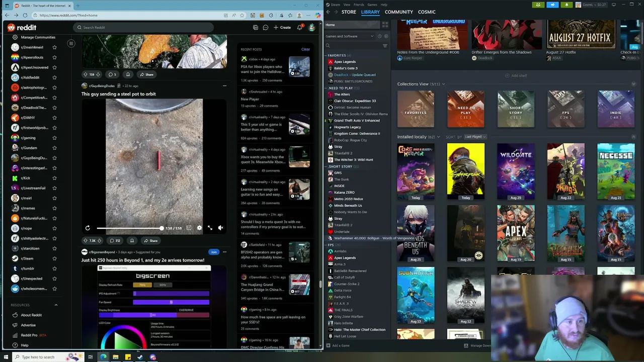Open the Cosmic account dropdown in Steam
The width and height of the screenshot is (644, 362).
591,5
